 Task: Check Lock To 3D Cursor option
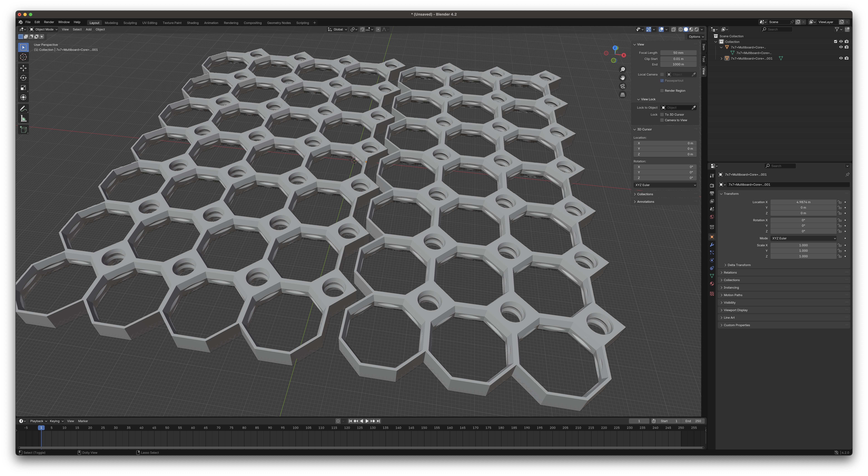coord(662,115)
